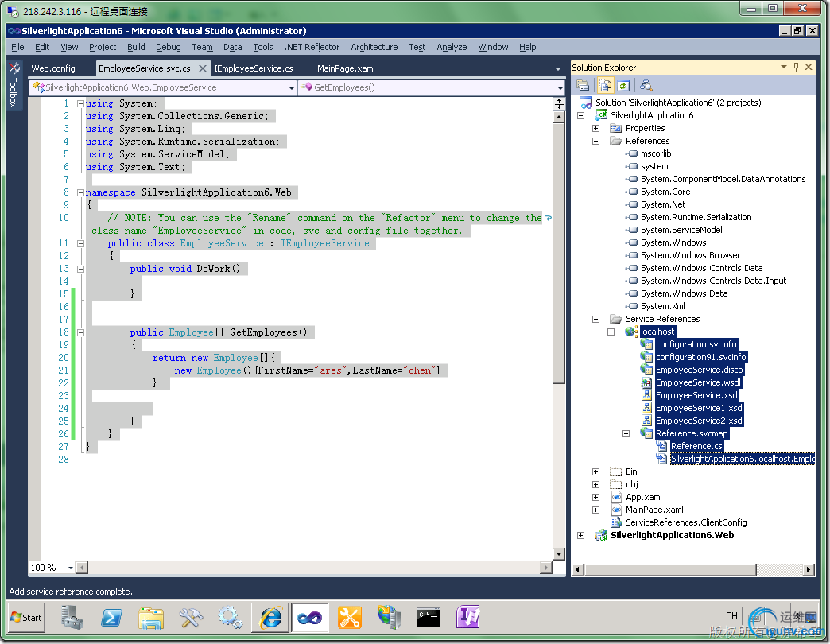Expand the MainPage.xaml tree node

pyautogui.click(x=596, y=510)
